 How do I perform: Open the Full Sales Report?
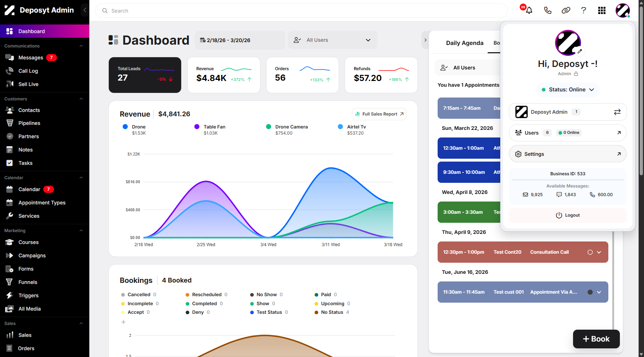point(379,114)
